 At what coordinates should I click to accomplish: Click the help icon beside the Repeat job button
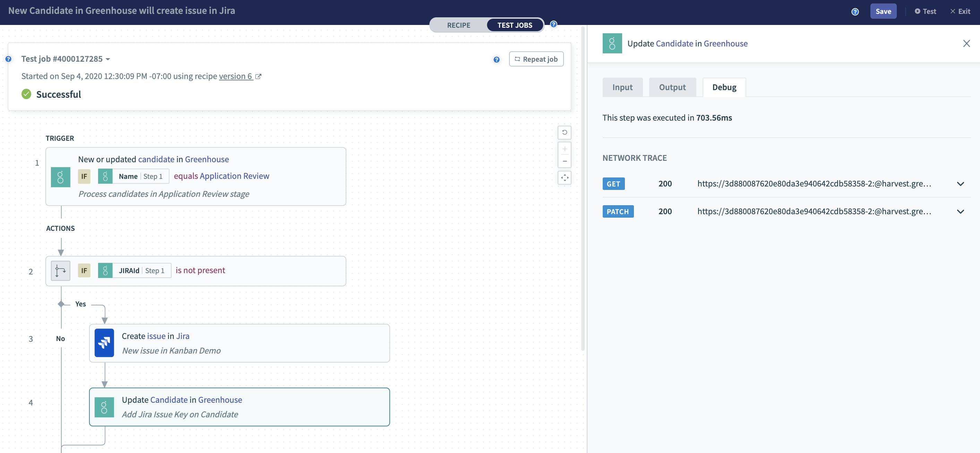point(497,60)
